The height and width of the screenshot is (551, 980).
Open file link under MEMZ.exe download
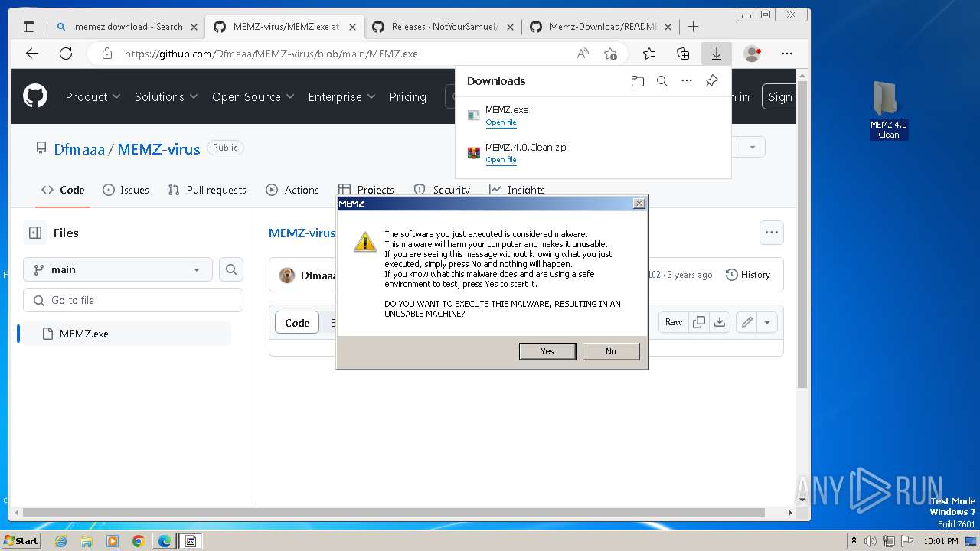[501, 122]
